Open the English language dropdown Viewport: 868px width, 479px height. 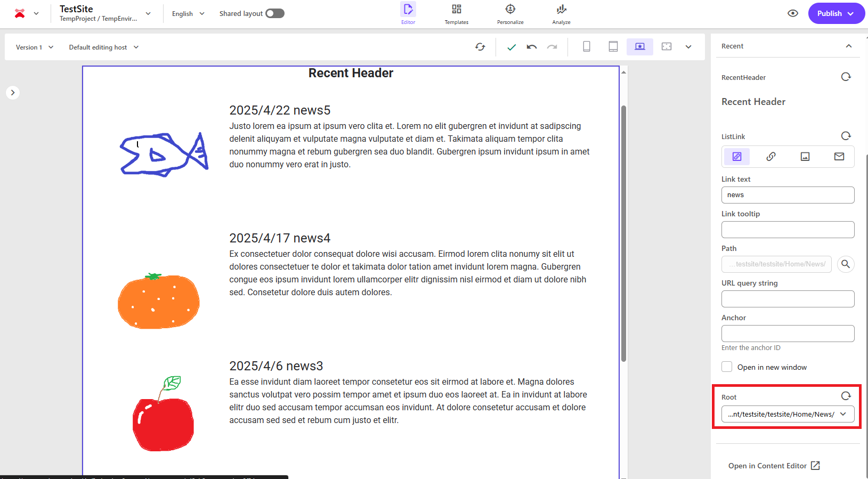(x=188, y=14)
